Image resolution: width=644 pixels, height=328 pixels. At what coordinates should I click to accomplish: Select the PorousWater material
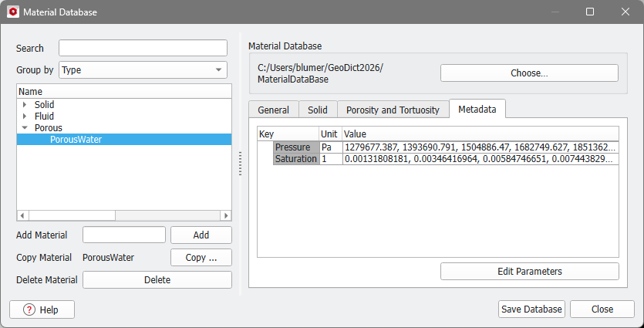click(x=76, y=140)
